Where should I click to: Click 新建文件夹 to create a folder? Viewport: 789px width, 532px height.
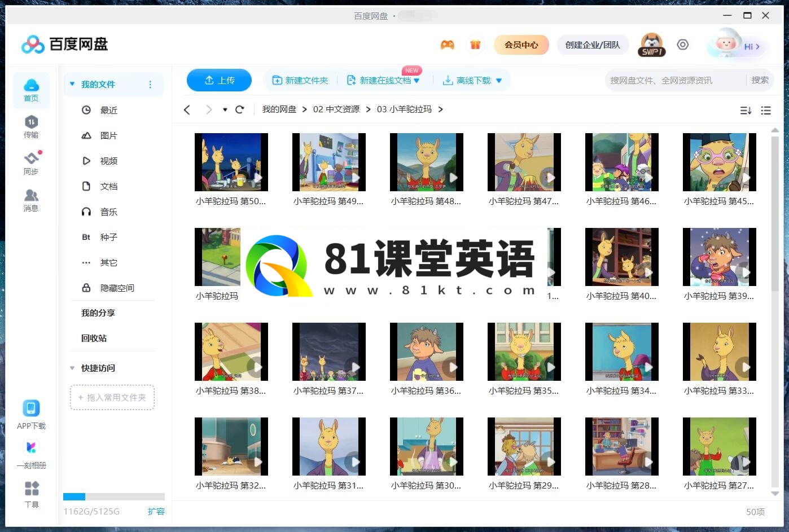click(300, 81)
